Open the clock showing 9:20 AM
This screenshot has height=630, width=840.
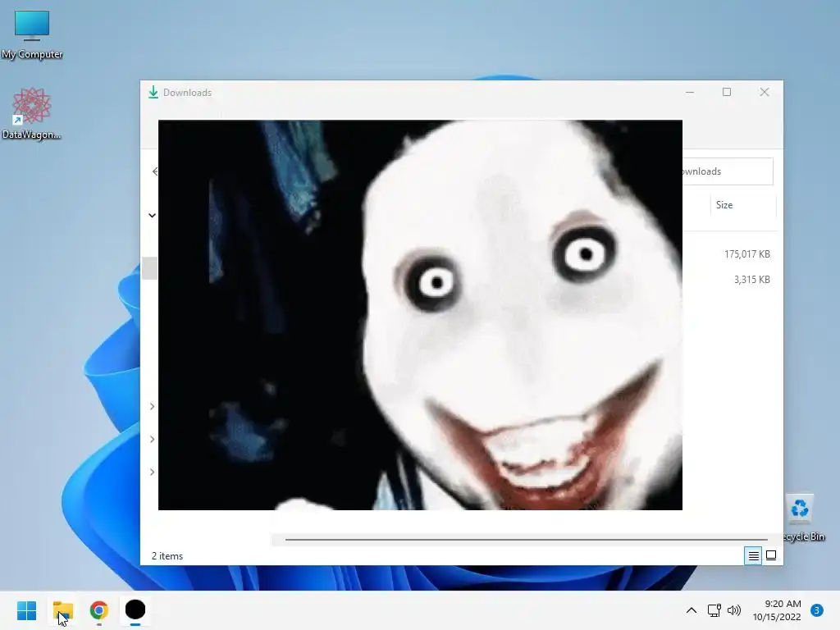click(x=777, y=610)
